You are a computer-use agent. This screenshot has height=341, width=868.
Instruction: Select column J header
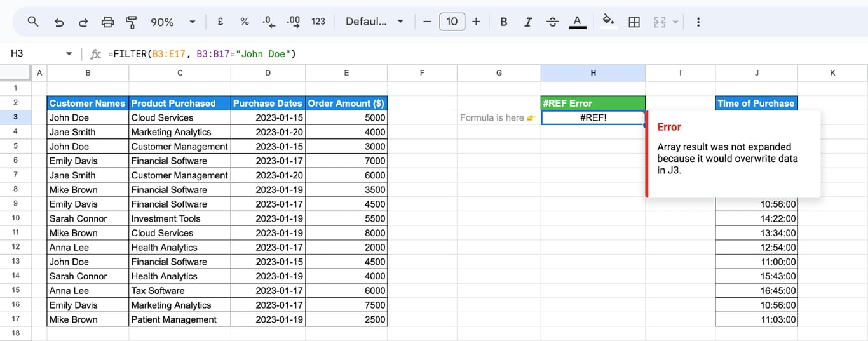pyautogui.click(x=756, y=73)
